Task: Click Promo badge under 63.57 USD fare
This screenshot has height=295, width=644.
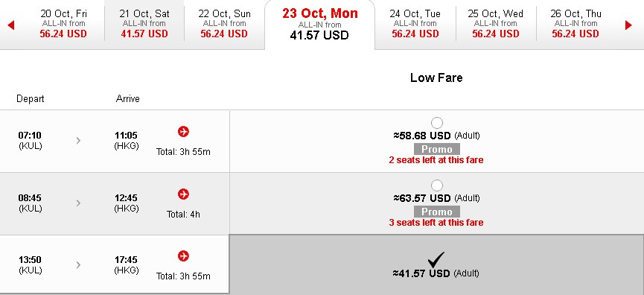Action: point(436,212)
